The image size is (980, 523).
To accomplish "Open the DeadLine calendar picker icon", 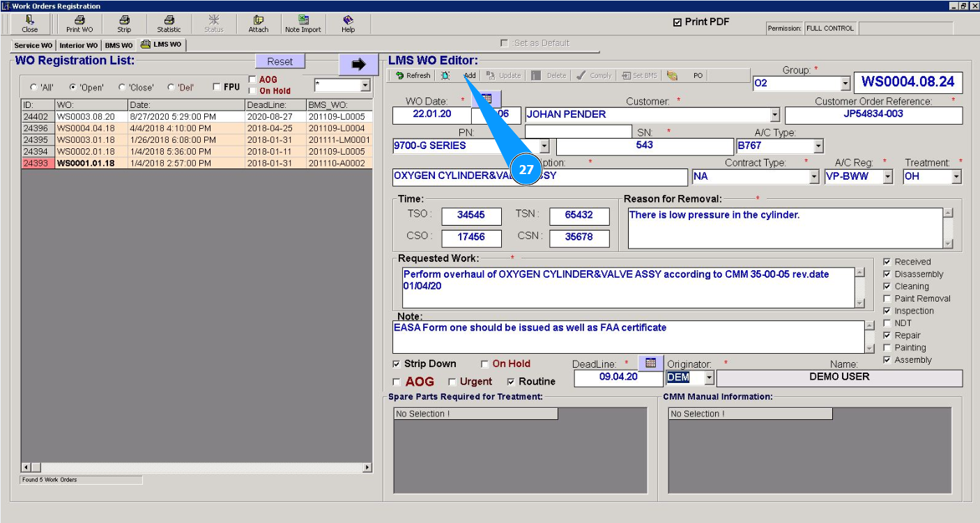I will coord(650,363).
